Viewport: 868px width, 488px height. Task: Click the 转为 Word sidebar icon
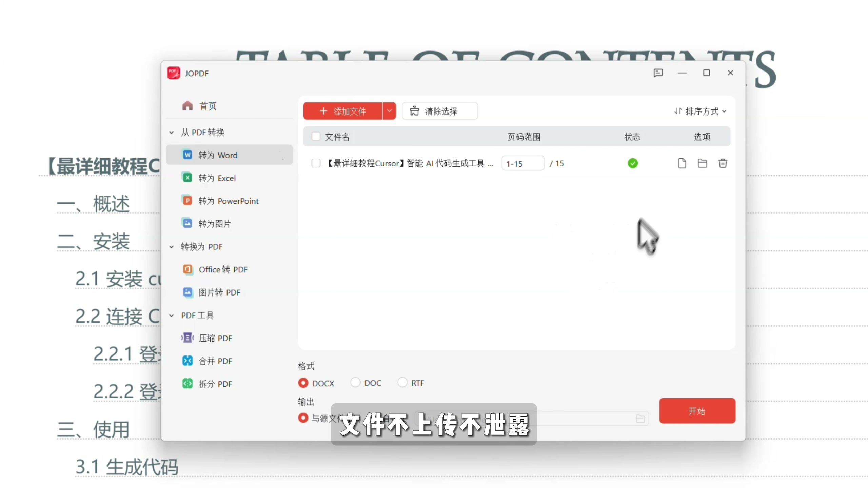(x=188, y=155)
